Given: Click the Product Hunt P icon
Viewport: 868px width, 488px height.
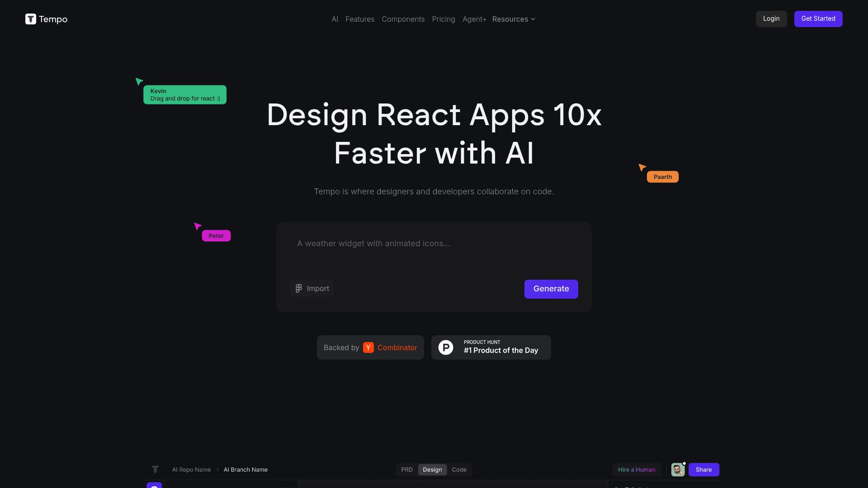Looking at the screenshot, I should pos(447,347).
